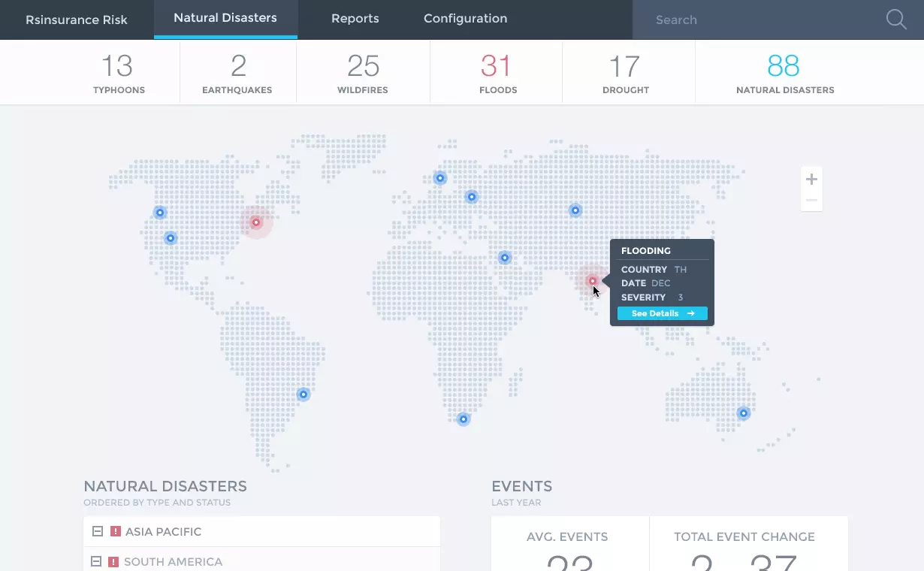Click the blue marker in Brazil
The image size is (924, 571).
pyautogui.click(x=303, y=394)
